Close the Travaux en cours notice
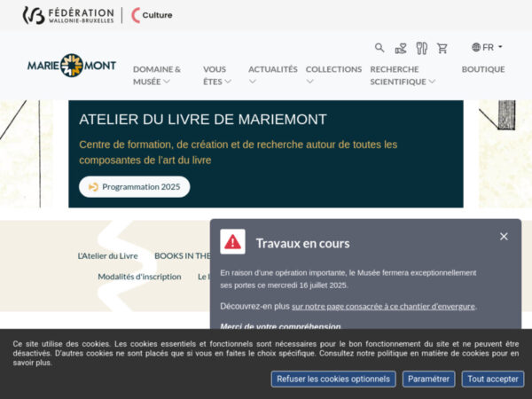Screen dimensions: 532x399 504,237
